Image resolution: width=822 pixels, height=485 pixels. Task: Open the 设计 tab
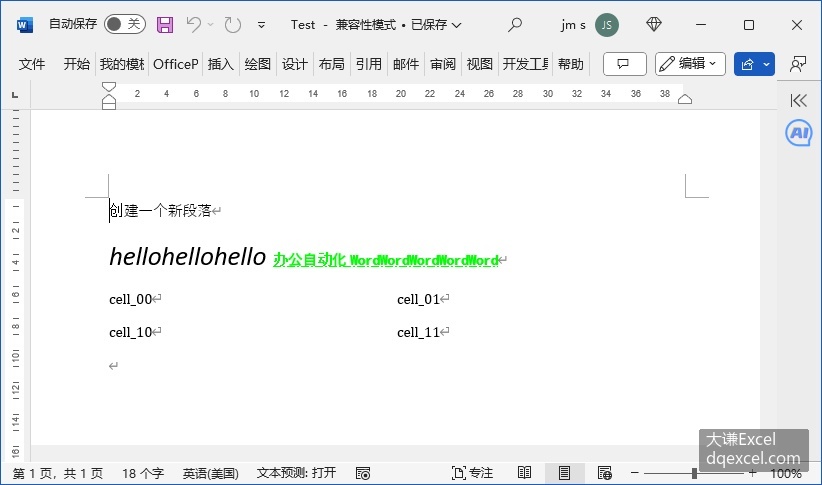pyautogui.click(x=295, y=64)
